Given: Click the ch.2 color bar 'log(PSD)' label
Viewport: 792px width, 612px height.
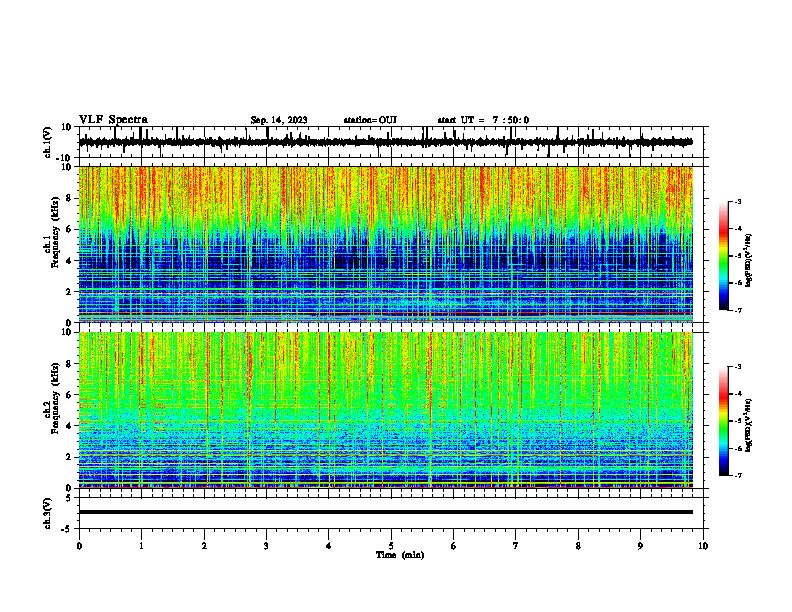Looking at the screenshot, I should pos(749,425).
